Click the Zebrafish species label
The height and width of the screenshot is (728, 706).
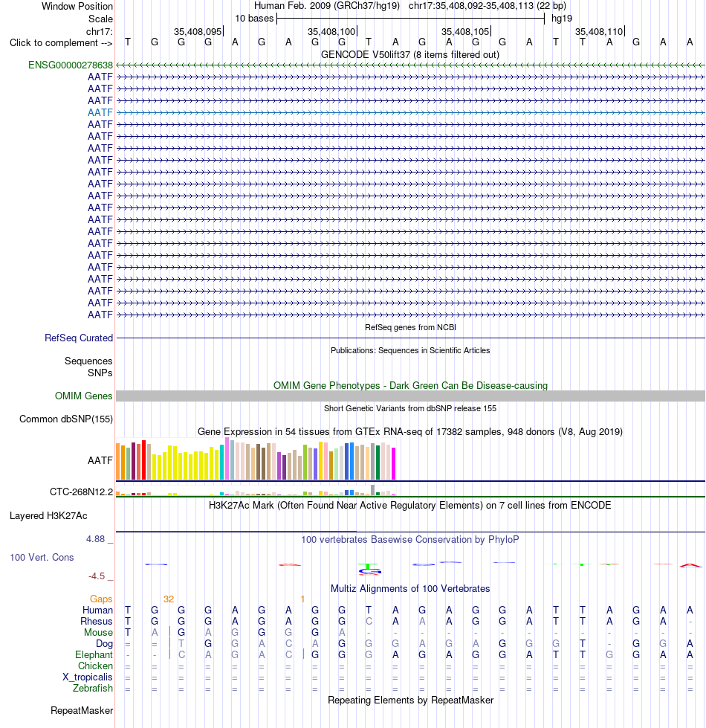click(x=93, y=688)
